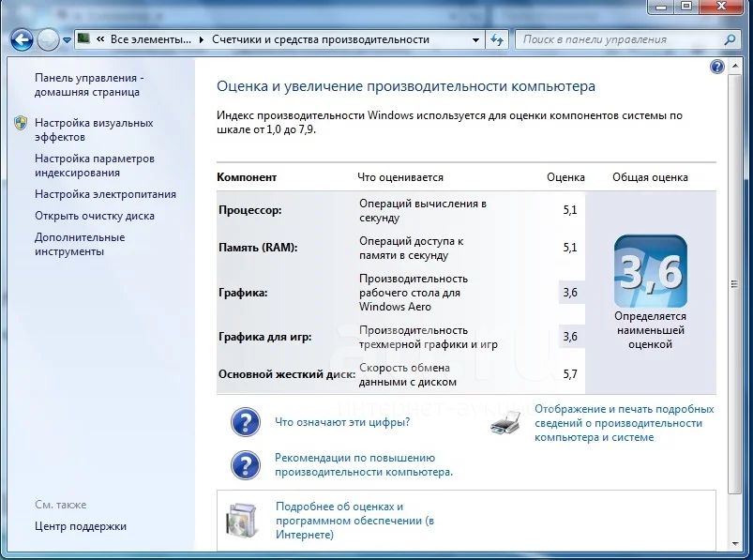Click the question icon beside 'Рекомендации по повышению'
Screen dimensions: 753x560
246,465
